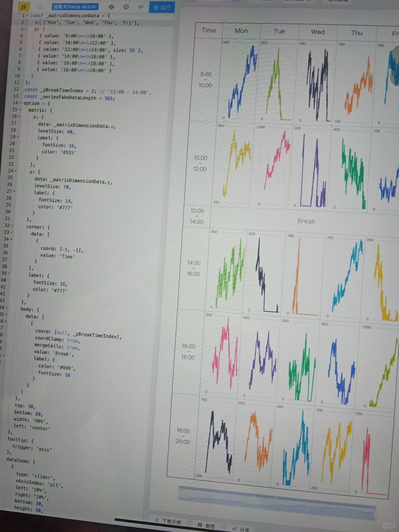The height and width of the screenshot is (532, 399).
Task: Click the camera screenshot icon
Action: [x=200, y=525]
